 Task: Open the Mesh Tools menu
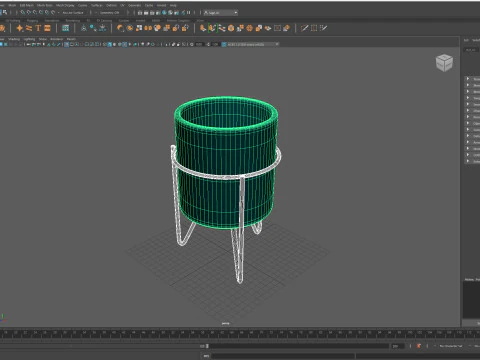(x=45, y=5)
